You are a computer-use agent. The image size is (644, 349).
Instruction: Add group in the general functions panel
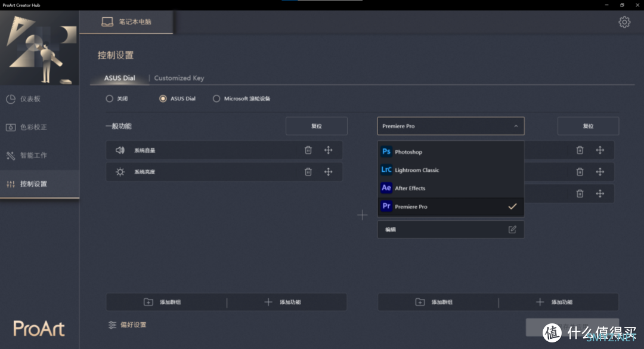pos(163,302)
